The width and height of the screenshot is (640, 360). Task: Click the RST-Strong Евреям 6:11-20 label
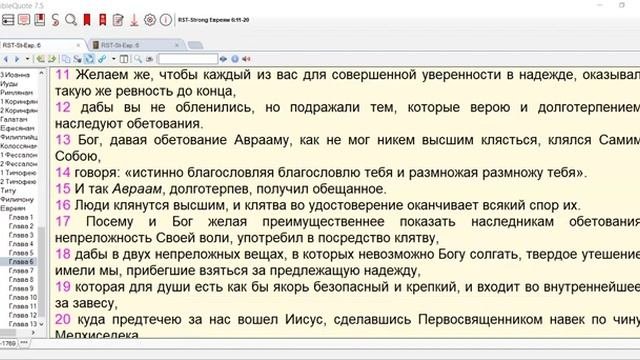coord(213,20)
